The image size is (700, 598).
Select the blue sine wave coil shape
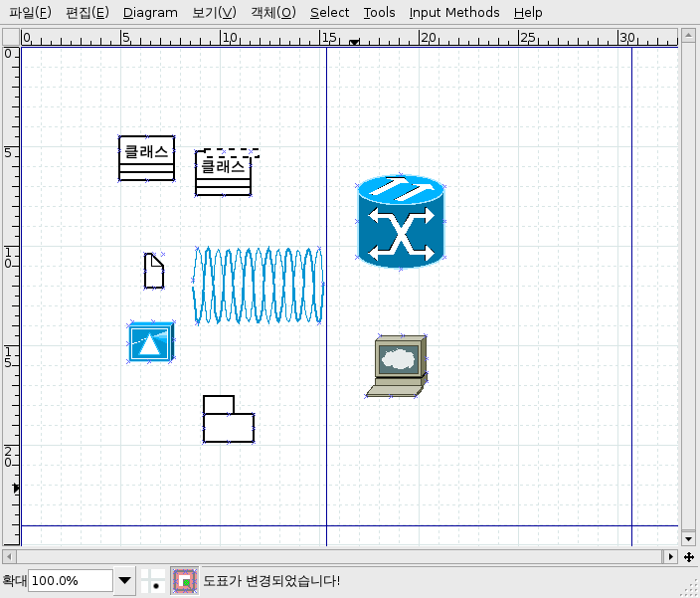[259, 285]
